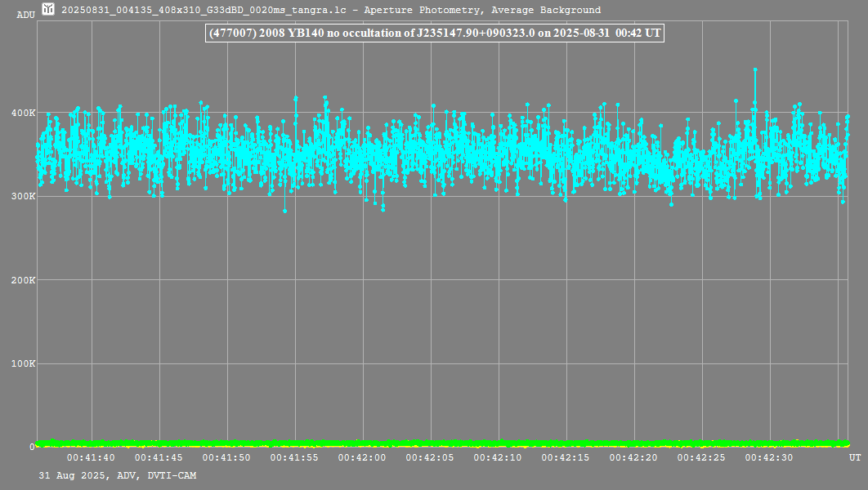Click the highest cyan peak data point
Viewport: 868px width, 490px height.
(755, 70)
